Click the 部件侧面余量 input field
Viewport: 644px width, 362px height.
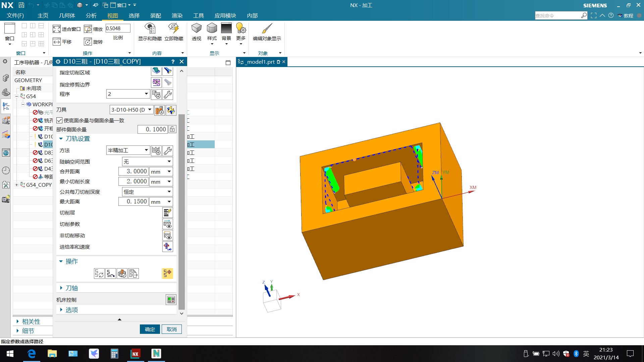click(x=153, y=129)
